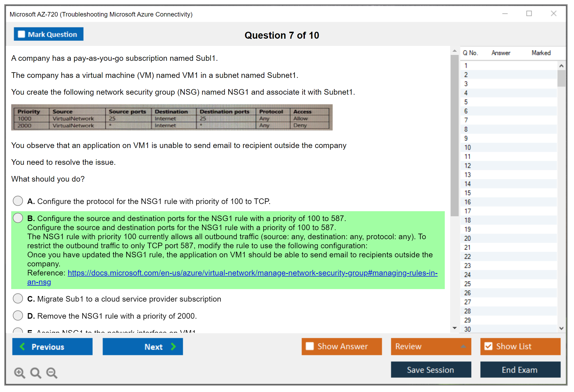Click the left chevron on Previous
574x392 pixels.
pos(22,346)
